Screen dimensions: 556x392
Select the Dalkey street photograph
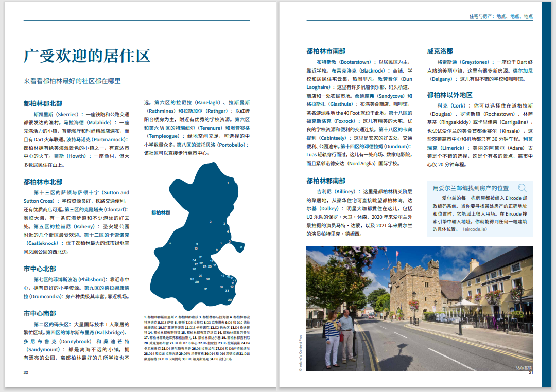point(420,308)
